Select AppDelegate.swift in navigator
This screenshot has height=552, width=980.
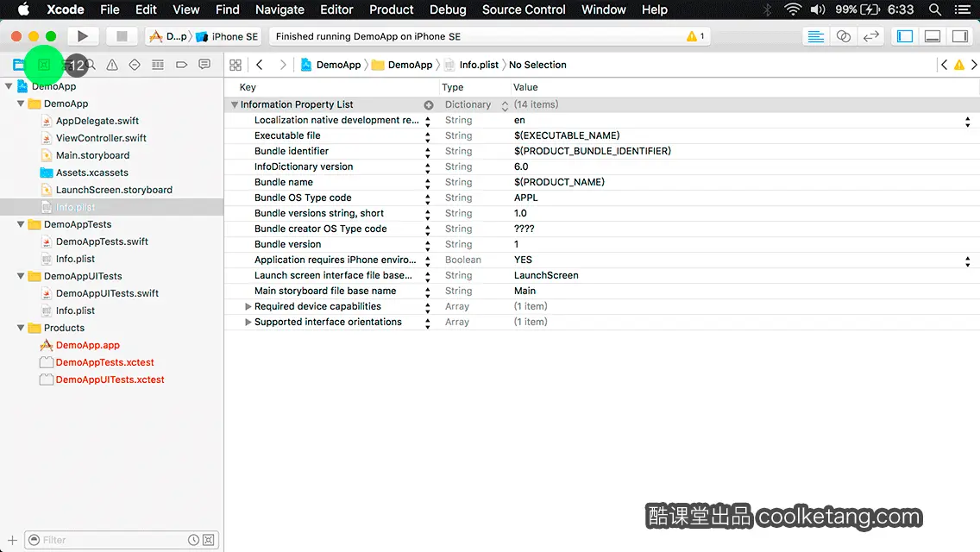97,121
